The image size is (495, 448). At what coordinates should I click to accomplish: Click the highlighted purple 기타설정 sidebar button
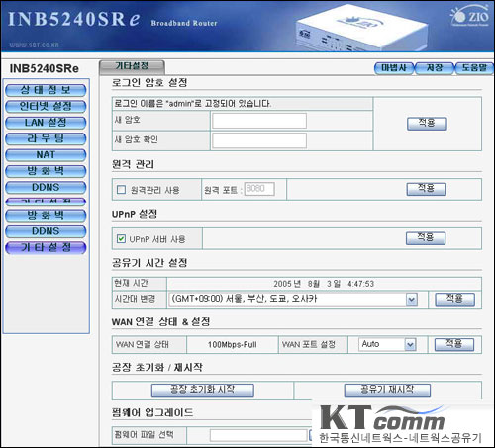click(46, 247)
